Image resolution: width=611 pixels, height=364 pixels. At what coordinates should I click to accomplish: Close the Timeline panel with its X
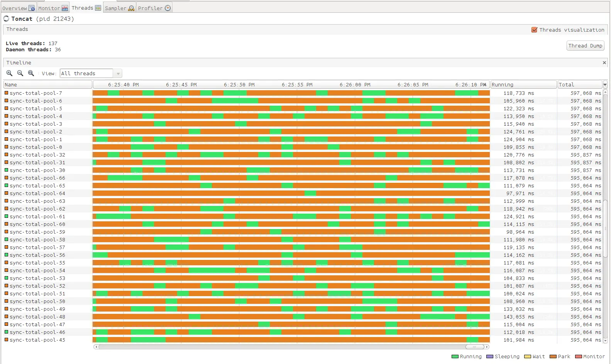coord(604,62)
